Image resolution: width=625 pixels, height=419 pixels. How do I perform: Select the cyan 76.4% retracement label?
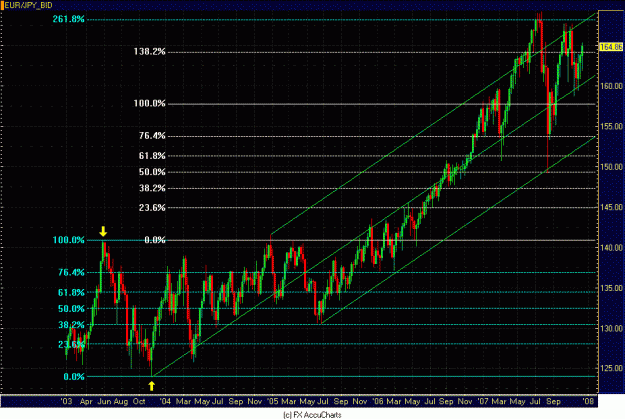click(71, 272)
